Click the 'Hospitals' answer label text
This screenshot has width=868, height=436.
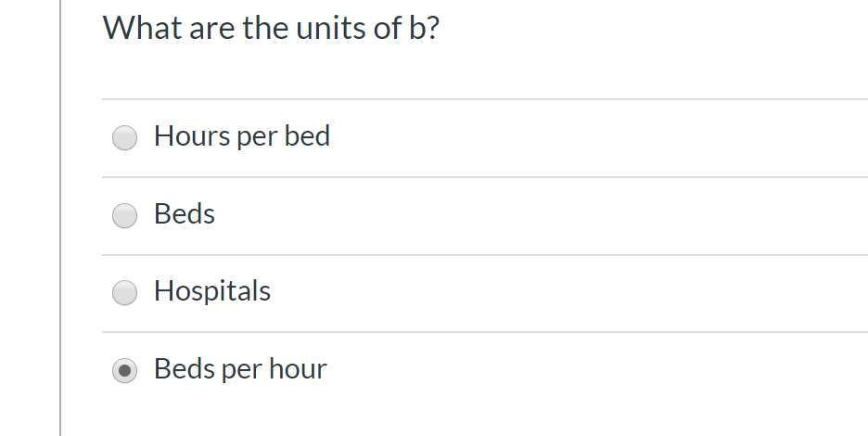coord(212,291)
